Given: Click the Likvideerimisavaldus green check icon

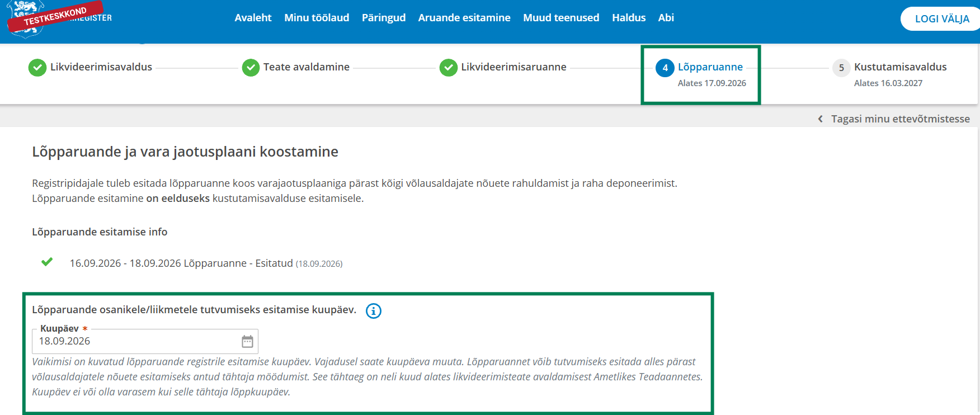Looking at the screenshot, I should tap(37, 68).
